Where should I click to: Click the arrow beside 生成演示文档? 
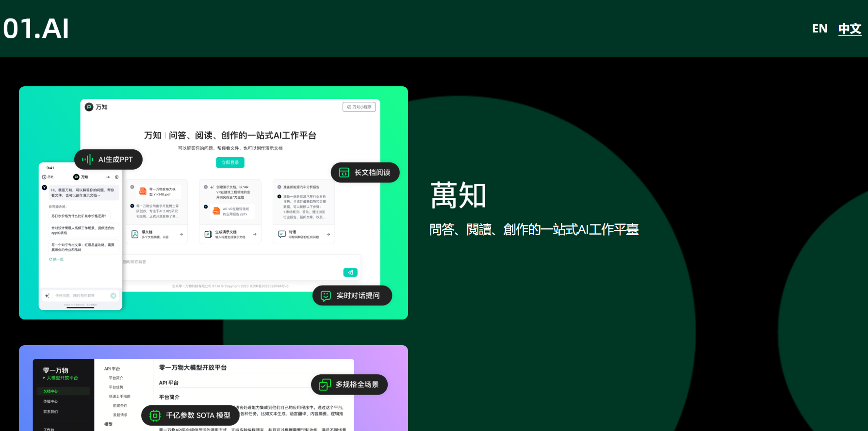[255, 234]
